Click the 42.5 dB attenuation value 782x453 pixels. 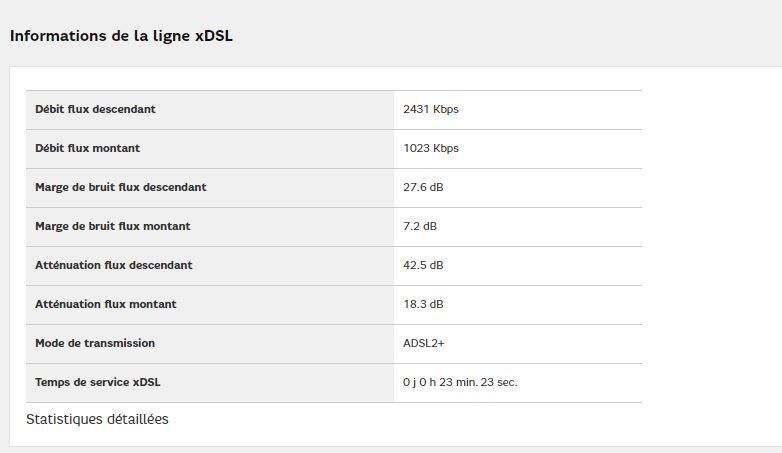(x=423, y=265)
